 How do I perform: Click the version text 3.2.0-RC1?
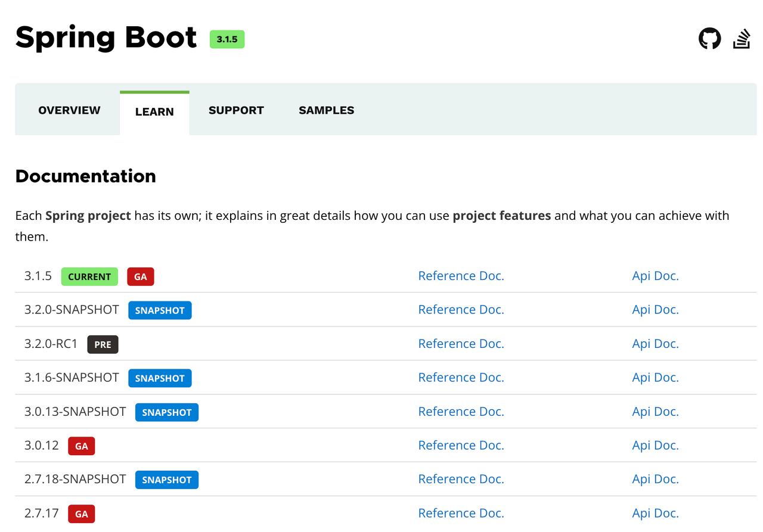coord(51,344)
